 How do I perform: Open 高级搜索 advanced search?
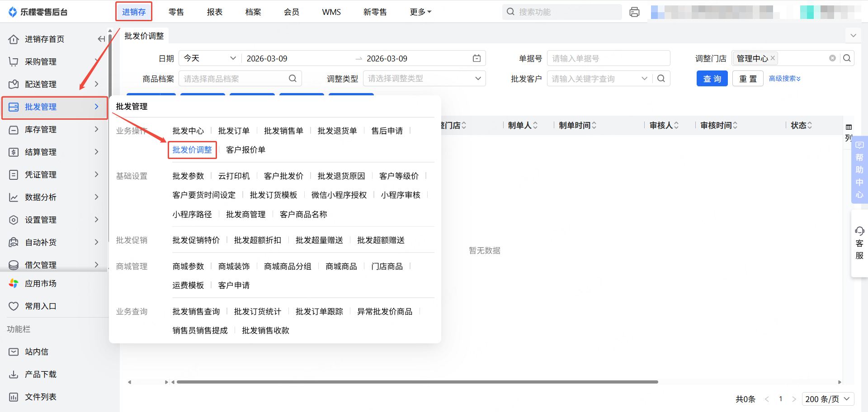pyautogui.click(x=785, y=79)
